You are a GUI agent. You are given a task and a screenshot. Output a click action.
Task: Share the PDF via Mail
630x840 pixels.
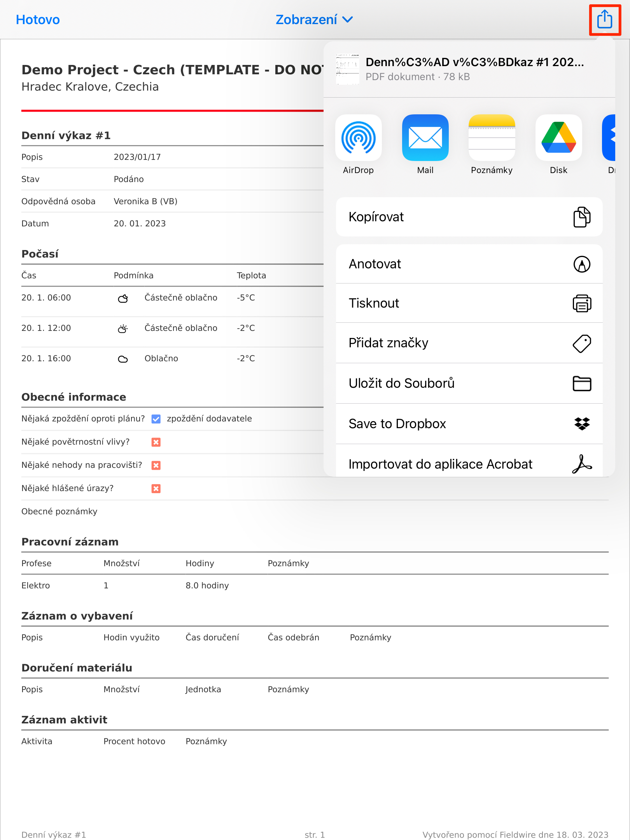(425, 144)
